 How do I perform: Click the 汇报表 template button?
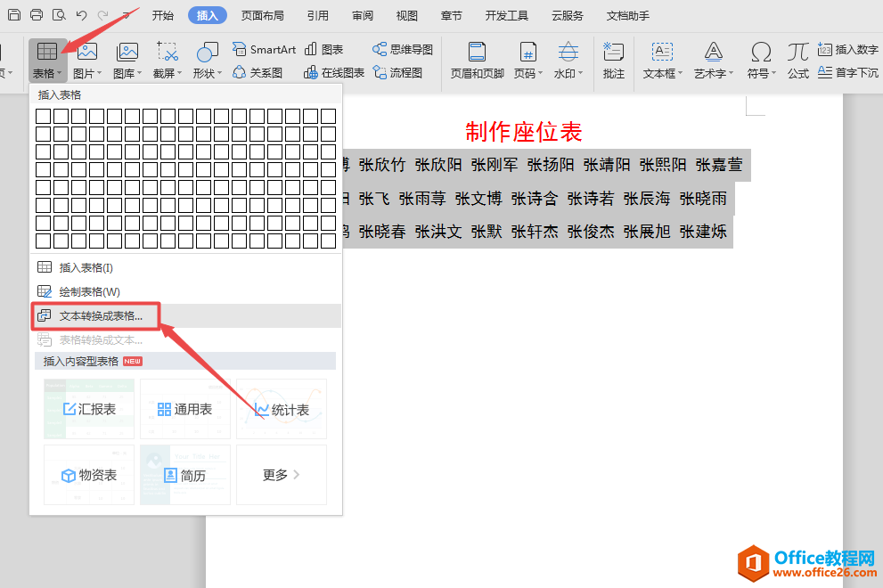pyautogui.click(x=89, y=409)
